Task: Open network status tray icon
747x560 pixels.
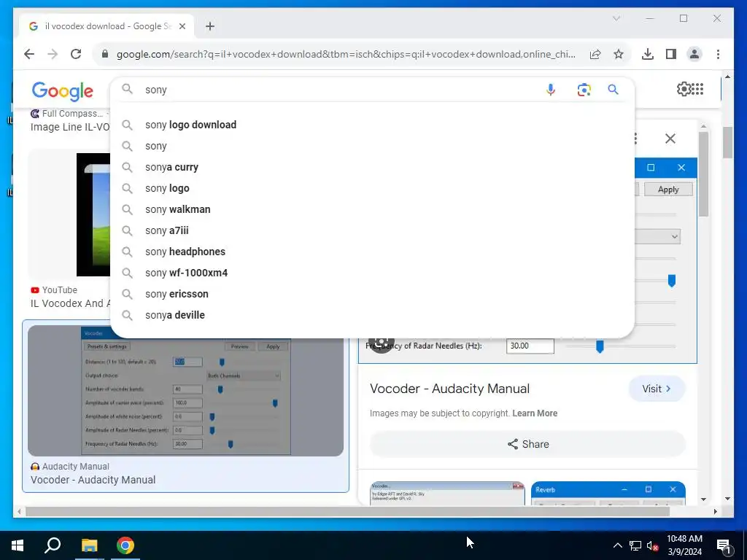Action: 635,545
